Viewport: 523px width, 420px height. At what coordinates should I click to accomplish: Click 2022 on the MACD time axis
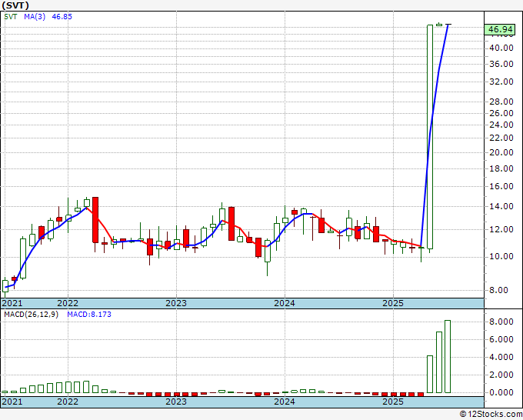point(68,402)
